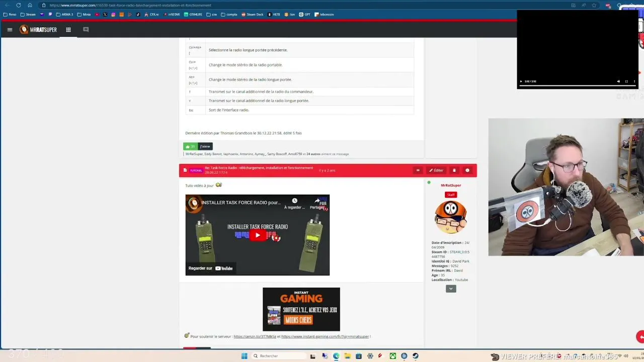
Task: Mute the overlay video with the volume icon
Action: (618, 81)
